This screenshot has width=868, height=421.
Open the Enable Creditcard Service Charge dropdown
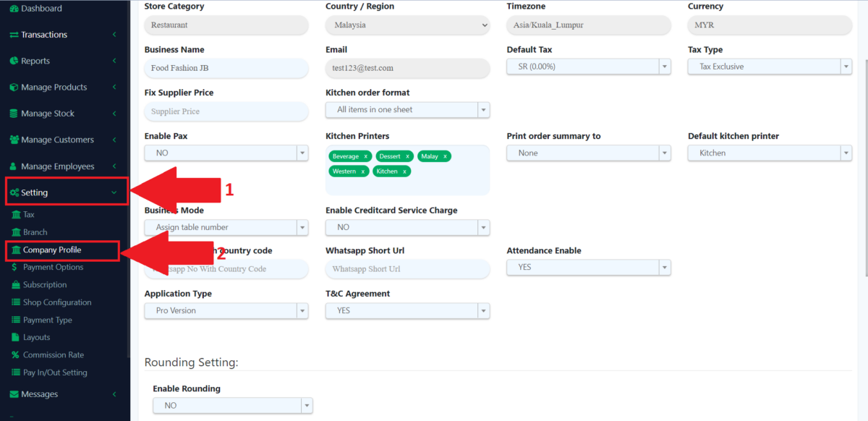(408, 227)
